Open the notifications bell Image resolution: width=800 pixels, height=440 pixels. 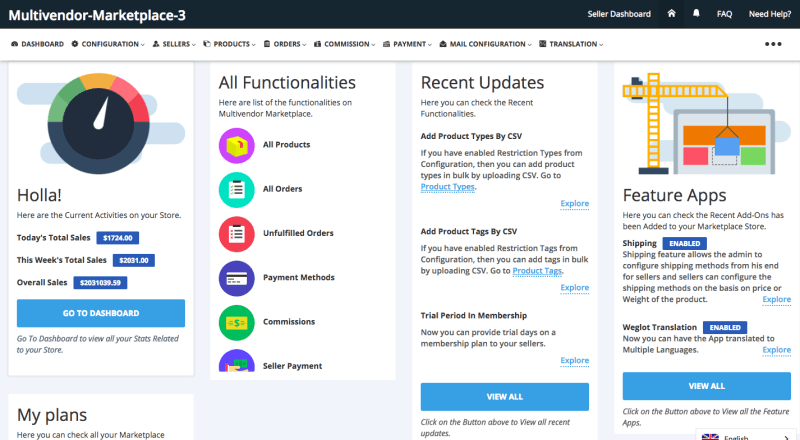pos(696,14)
